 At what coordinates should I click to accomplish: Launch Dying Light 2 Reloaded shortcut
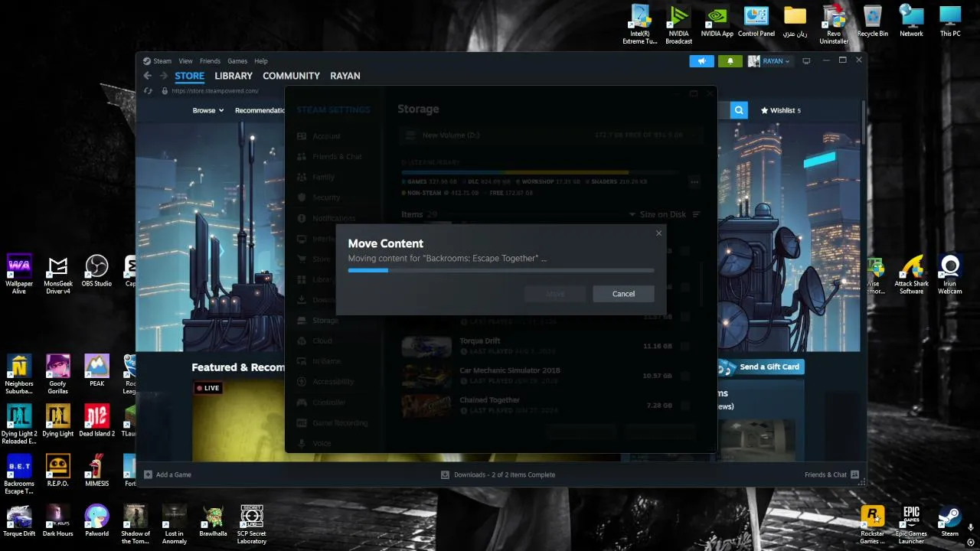pos(19,424)
